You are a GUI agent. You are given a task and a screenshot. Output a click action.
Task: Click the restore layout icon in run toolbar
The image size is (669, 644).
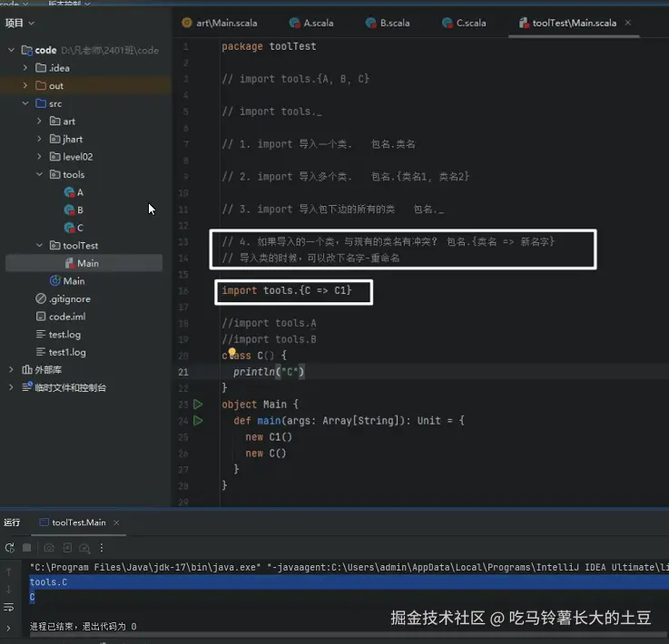[x=67, y=548]
